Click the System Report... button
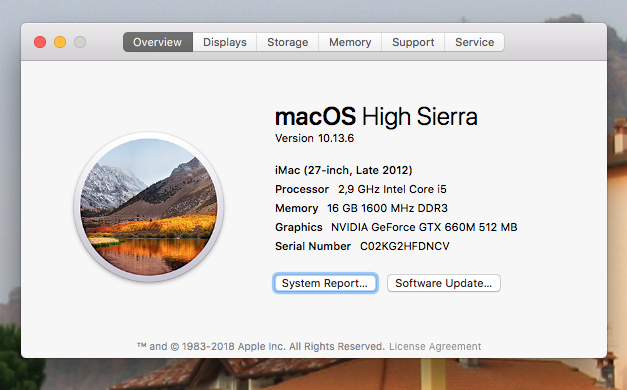Image resolution: width=627 pixels, height=390 pixels. (325, 283)
